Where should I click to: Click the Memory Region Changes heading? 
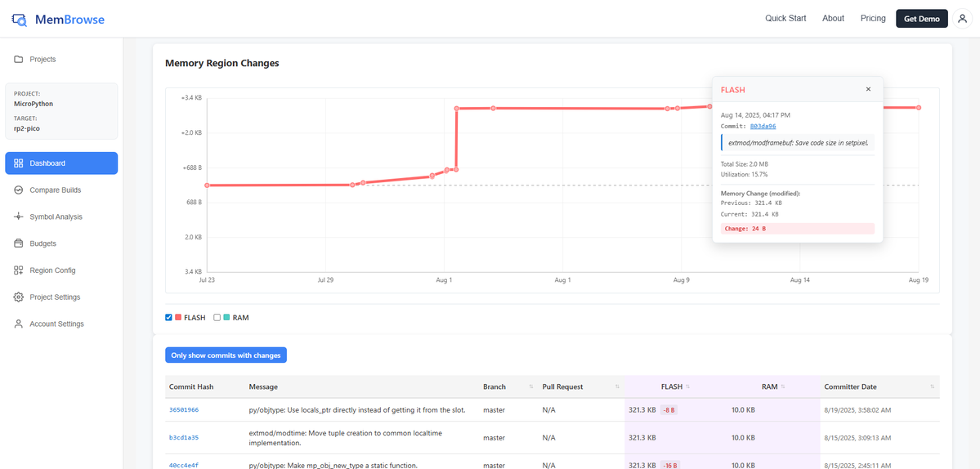(x=222, y=63)
